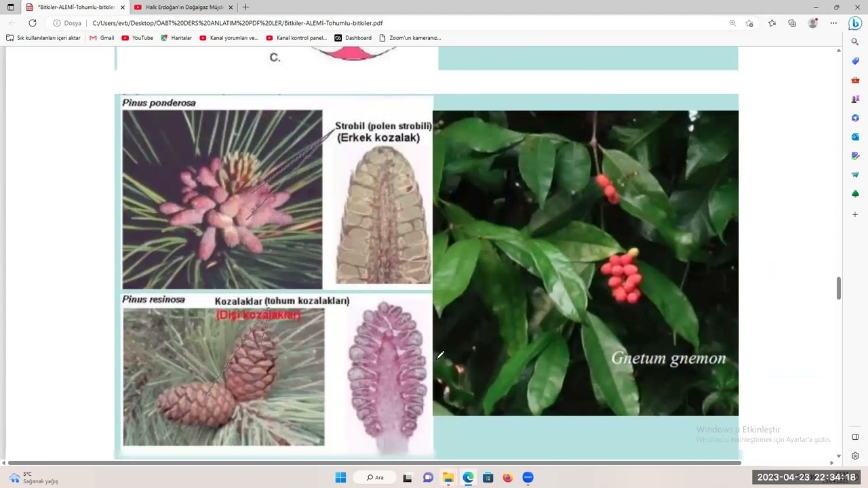This screenshot has height=488, width=868.
Task: Click the horizontal scrollbar of the PDF
Action: tap(374, 463)
